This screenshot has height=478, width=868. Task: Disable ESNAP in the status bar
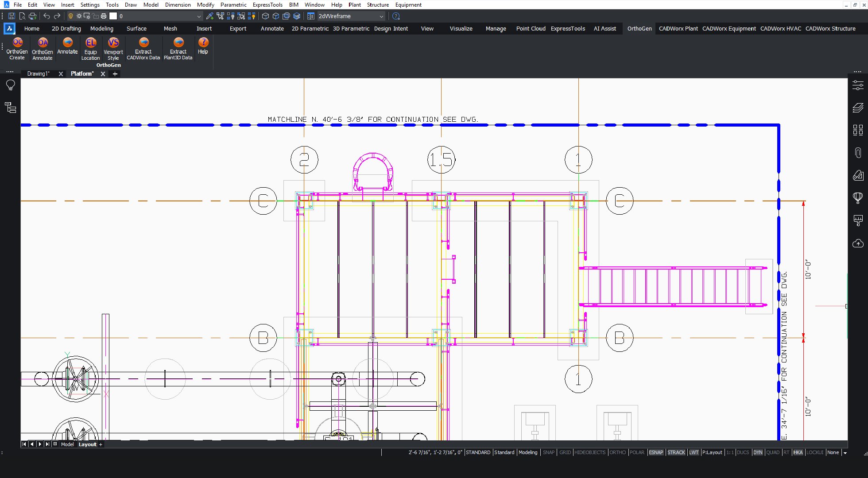point(656,452)
